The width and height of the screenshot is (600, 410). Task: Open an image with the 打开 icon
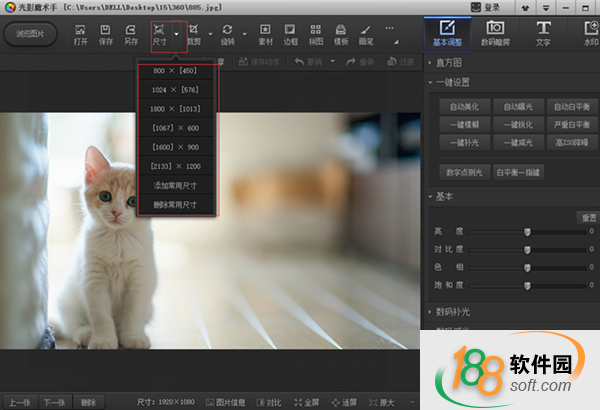[x=80, y=34]
